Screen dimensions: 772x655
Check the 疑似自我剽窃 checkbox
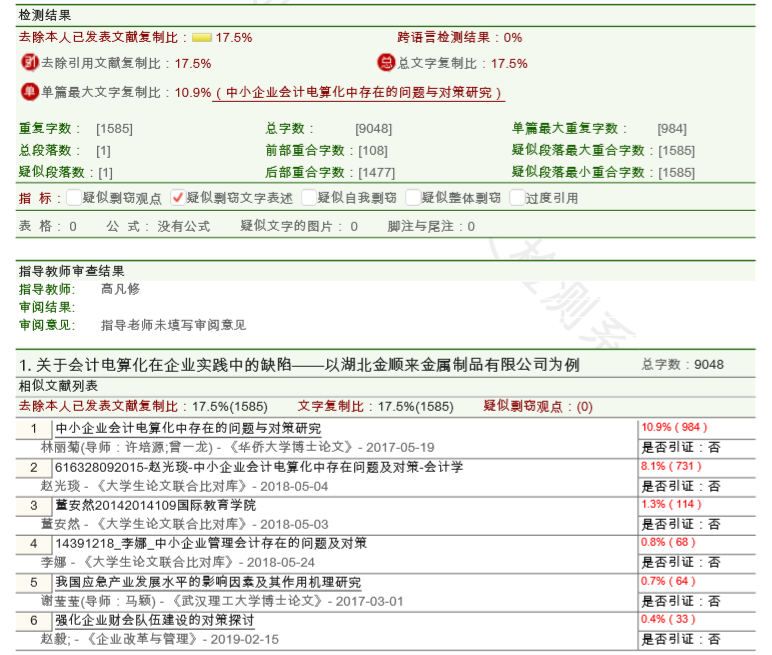click(x=309, y=197)
